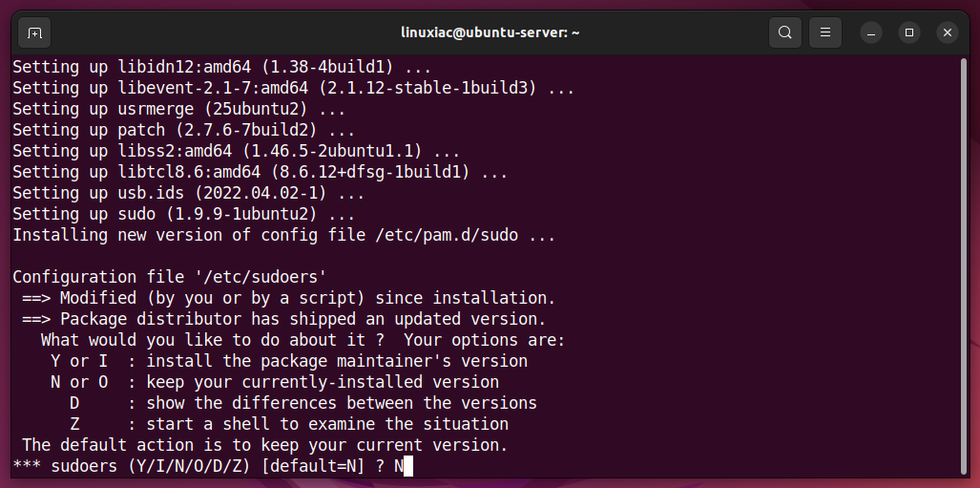This screenshot has width=980, height=488.
Task: Open the terminal search tool
Action: (785, 32)
